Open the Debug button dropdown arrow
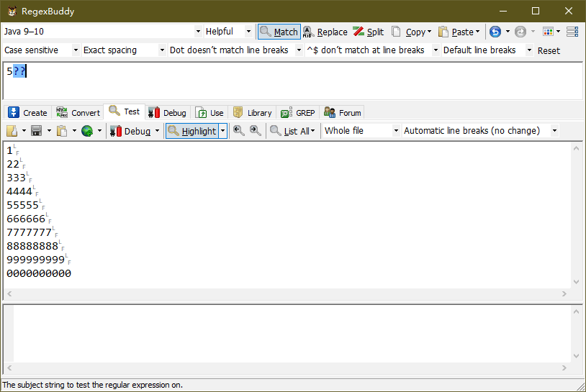 pos(157,131)
